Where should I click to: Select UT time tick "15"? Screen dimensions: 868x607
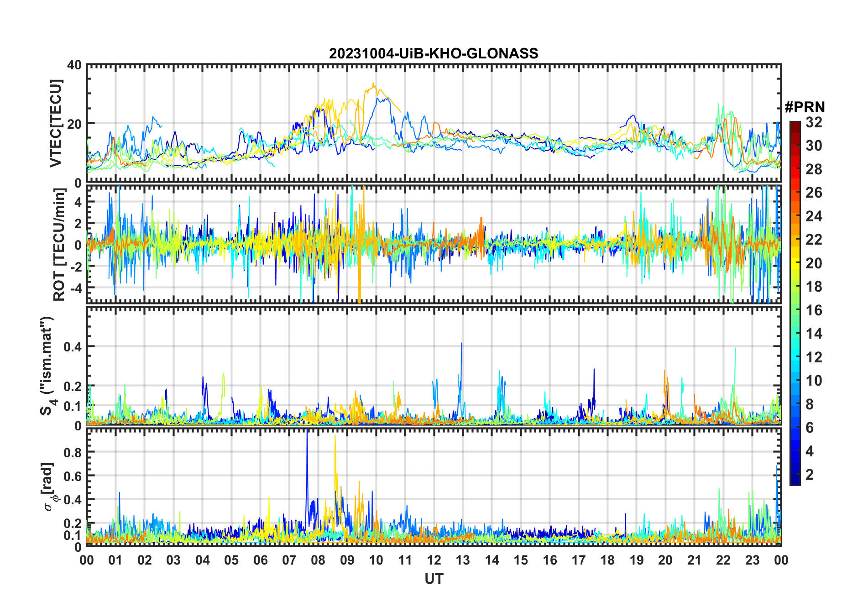(521, 560)
